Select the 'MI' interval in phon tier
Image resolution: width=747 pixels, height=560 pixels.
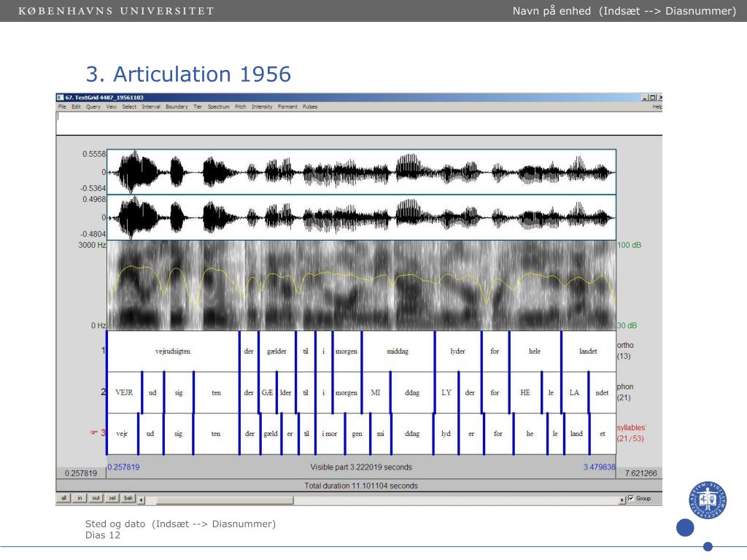pyautogui.click(x=376, y=393)
